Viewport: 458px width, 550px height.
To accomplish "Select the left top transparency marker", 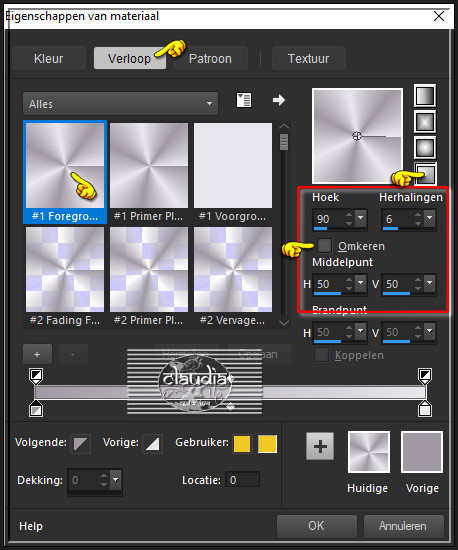I will 36,376.
